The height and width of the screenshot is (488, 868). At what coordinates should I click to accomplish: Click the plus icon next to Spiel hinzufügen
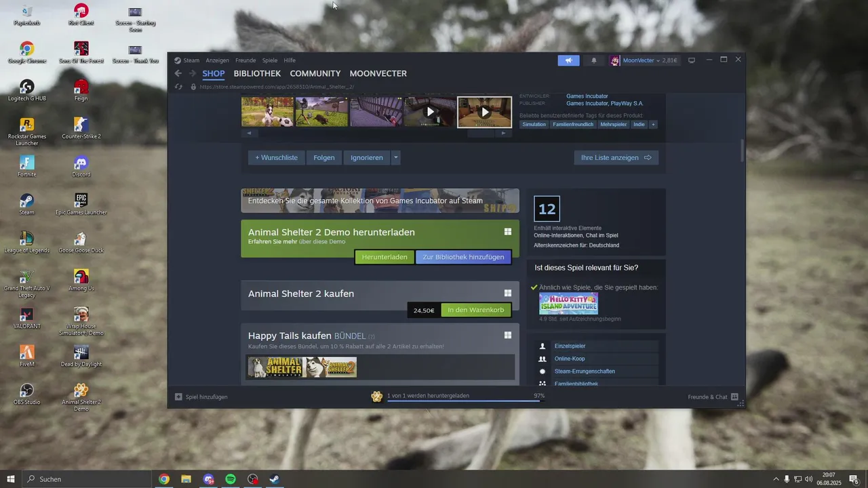pyautogui.click(x=178, y=396)
